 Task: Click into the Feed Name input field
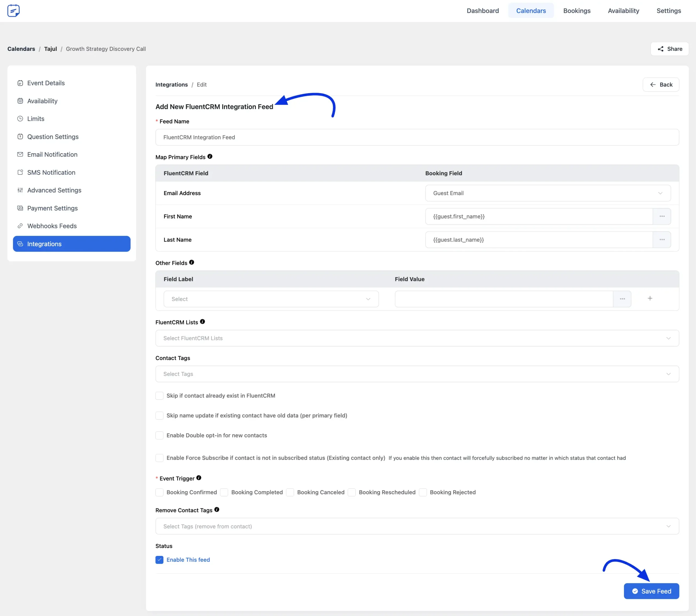[x=417, y=137]
